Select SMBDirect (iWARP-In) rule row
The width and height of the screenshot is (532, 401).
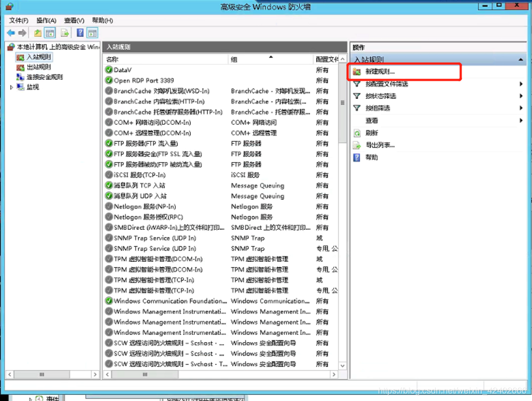[x=221, y=228]
